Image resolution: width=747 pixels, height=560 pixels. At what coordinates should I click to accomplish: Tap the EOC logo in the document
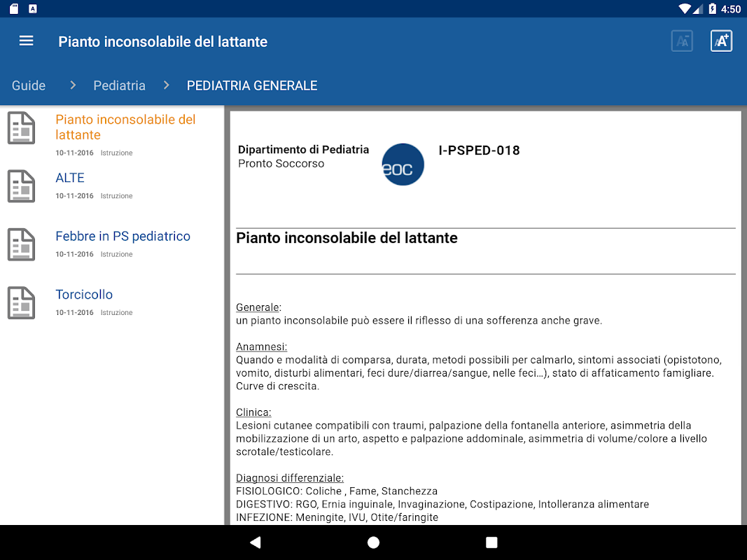[x=403, y=164]
